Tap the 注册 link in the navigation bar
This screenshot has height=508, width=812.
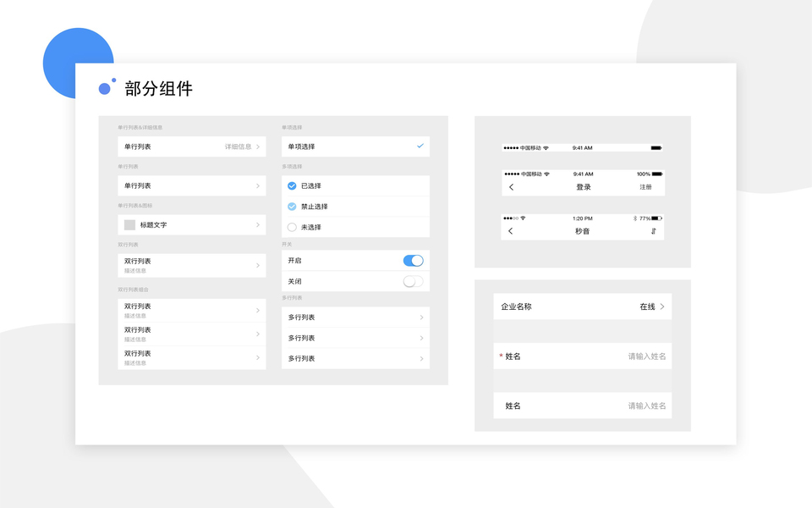[645, 187]
